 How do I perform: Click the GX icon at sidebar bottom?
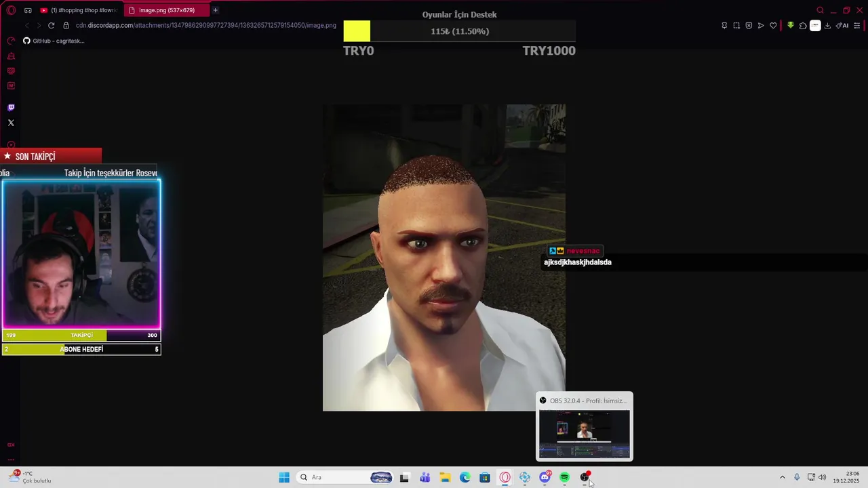pyautogui.click(x=11, y=445)
